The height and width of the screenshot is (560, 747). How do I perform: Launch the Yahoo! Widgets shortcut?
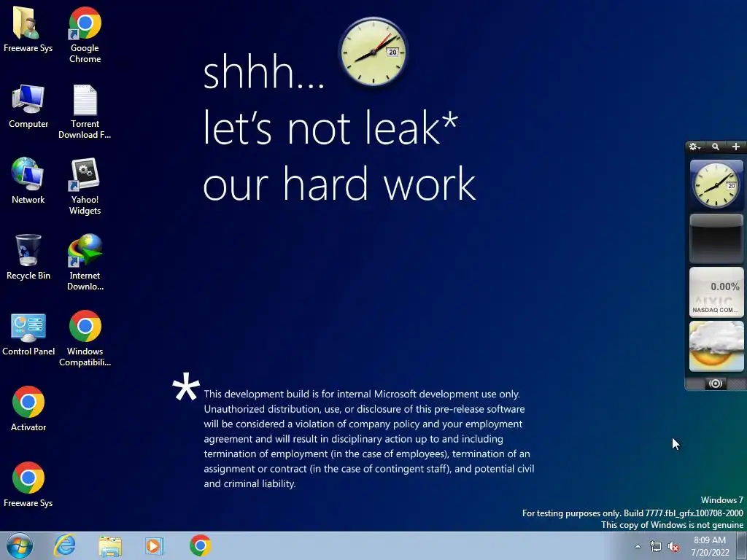tap(85, 187)
